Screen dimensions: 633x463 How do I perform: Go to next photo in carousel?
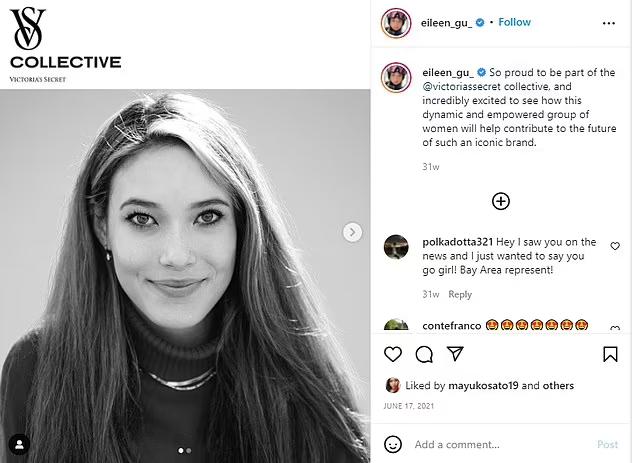point(352,232)
